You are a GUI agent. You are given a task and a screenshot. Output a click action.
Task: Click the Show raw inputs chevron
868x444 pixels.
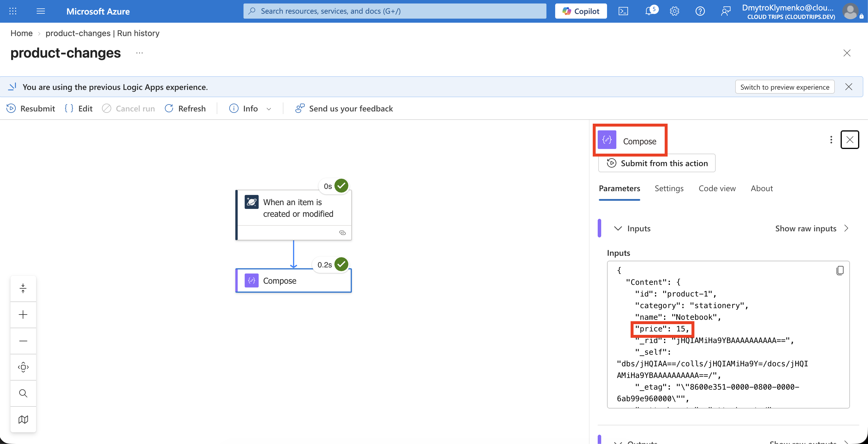point(846,228)
